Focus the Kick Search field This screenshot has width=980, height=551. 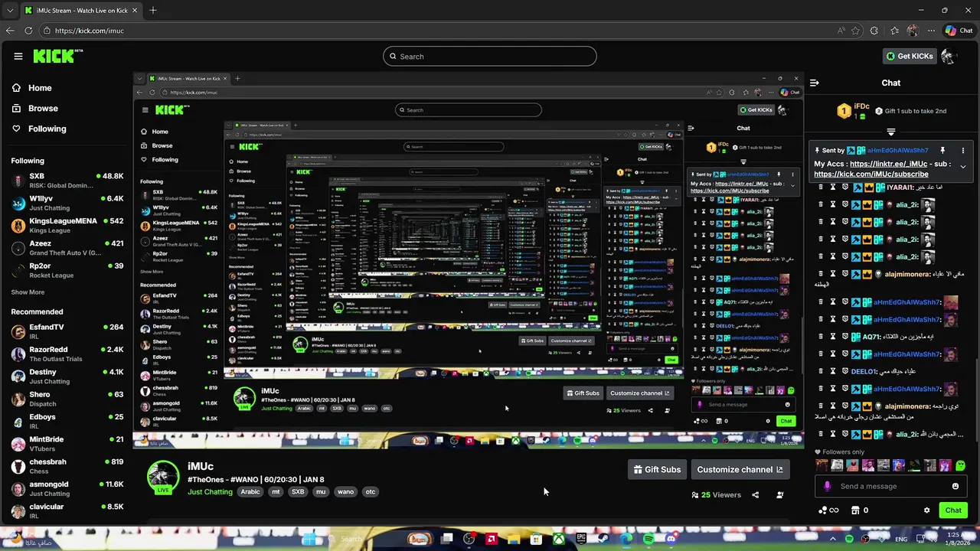tap(490, 56)
